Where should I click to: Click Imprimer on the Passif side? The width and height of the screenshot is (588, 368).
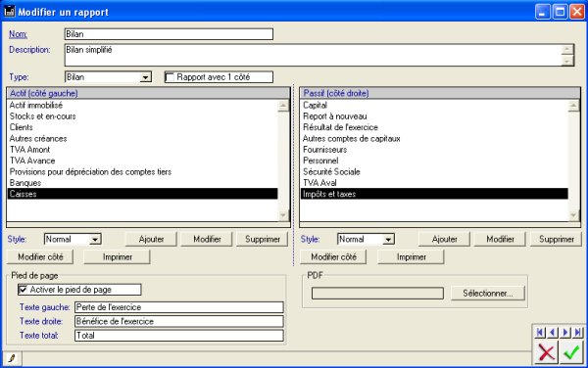point(411,256)
